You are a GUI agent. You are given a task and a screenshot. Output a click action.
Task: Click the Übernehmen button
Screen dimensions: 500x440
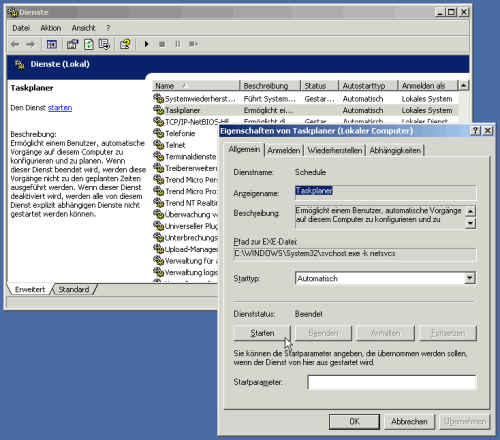[x=465, y=422]
